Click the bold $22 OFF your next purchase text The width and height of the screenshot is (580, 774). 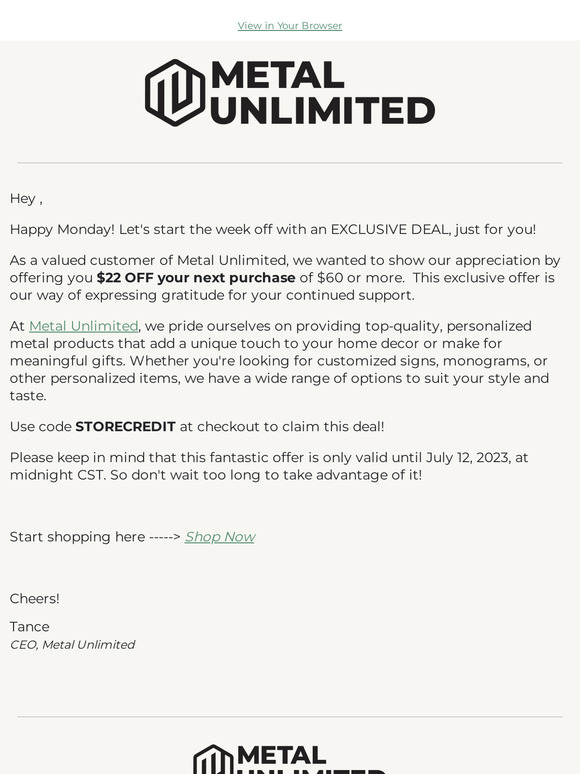(x=196, y=278)
